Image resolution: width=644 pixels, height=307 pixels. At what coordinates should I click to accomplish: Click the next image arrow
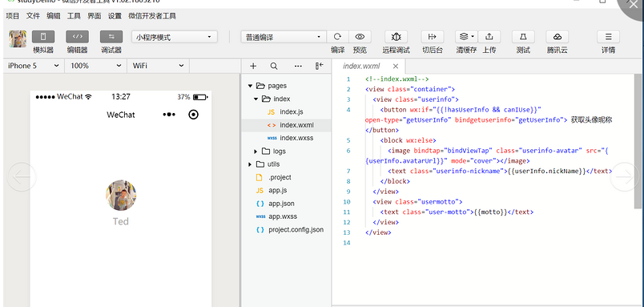624,176
